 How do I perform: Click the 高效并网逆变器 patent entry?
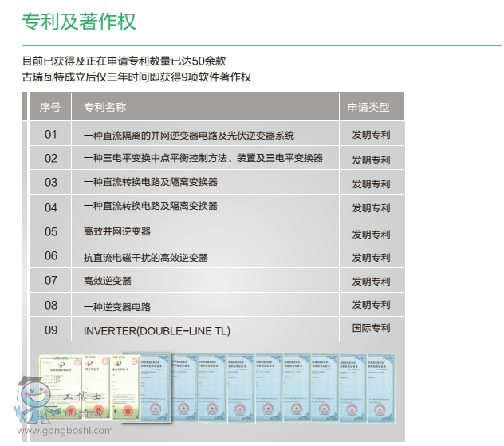[x=117, y=232]
